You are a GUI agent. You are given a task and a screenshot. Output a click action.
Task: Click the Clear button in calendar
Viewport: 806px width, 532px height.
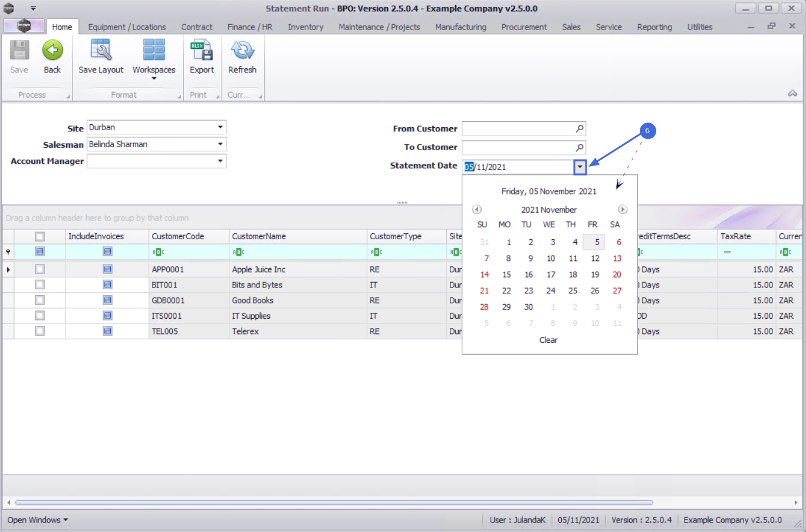(548, 340)
